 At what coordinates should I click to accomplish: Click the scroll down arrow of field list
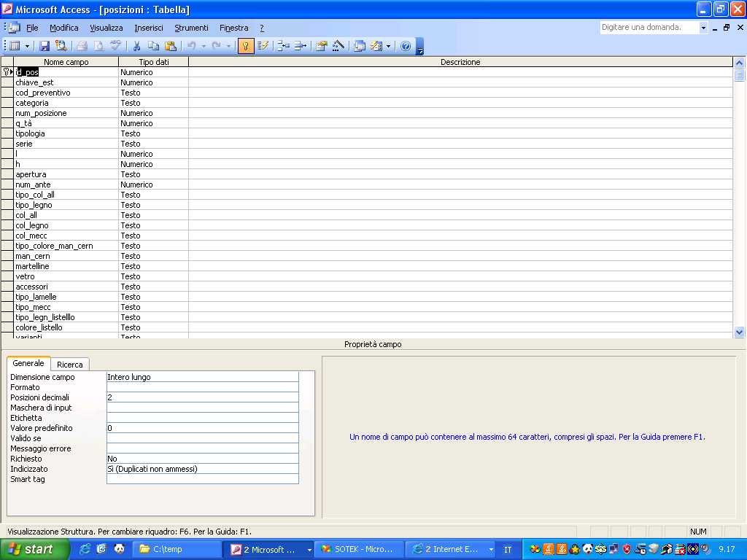(740, 332)
